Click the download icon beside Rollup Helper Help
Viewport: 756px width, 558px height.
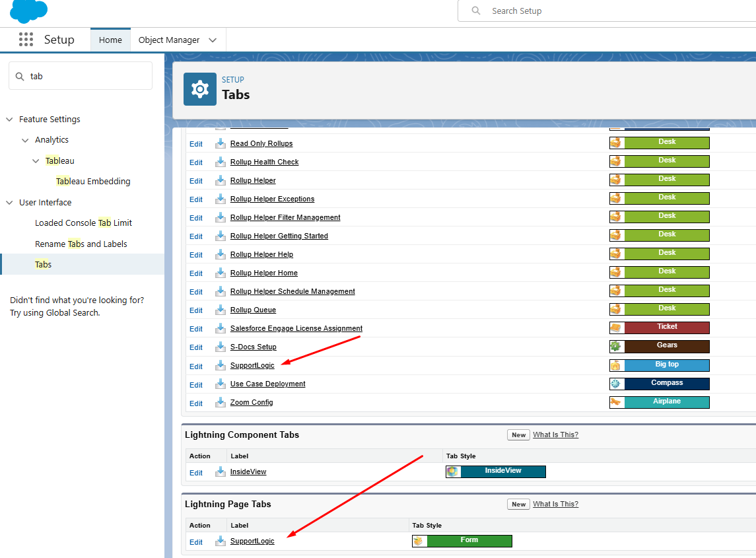(x=221, y=254)
